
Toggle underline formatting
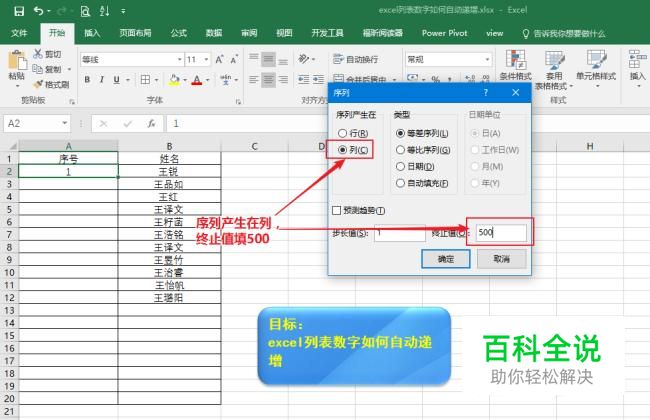tap(116, 79)
